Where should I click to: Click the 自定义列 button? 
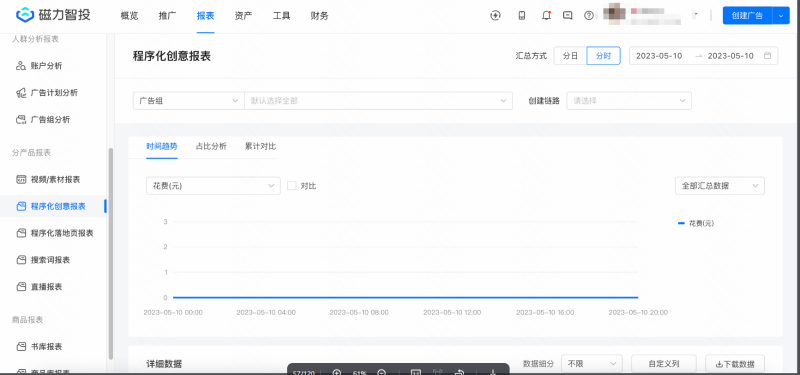(x=664, y=364)
